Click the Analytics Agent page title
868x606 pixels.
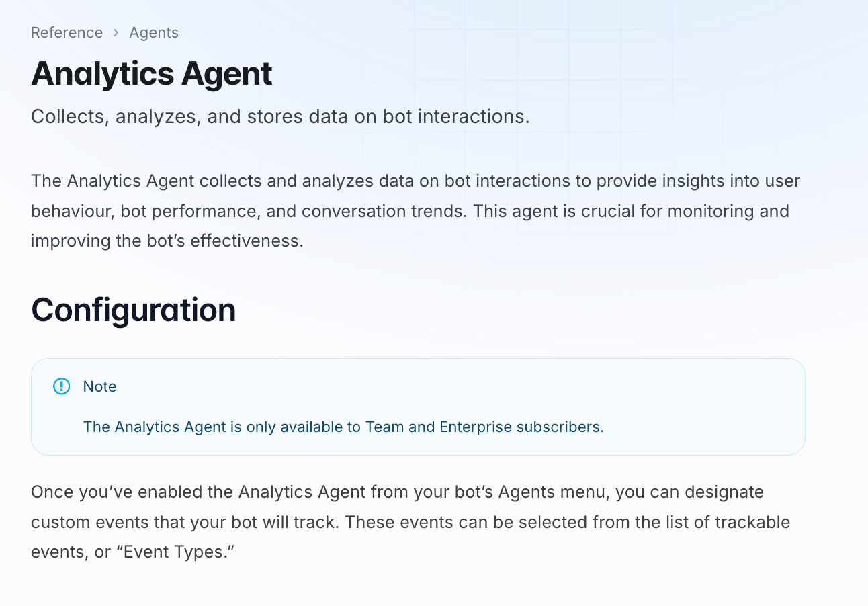click(x=152, y=73)
